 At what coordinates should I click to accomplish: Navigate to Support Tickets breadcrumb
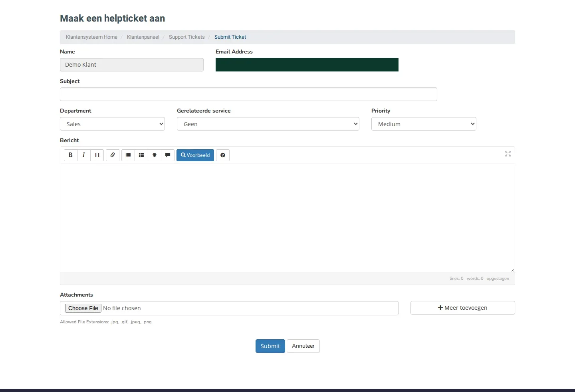click(x=186, y=37)
